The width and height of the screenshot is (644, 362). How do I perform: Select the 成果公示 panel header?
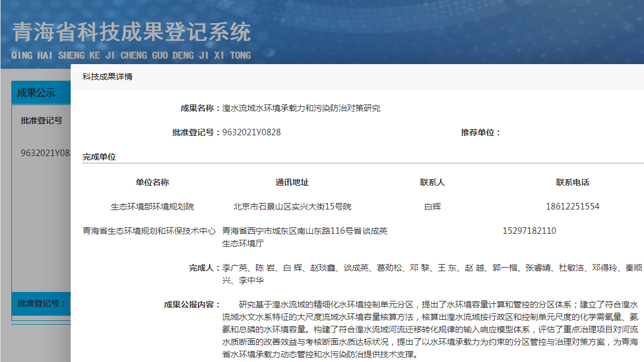click(36, 93)
